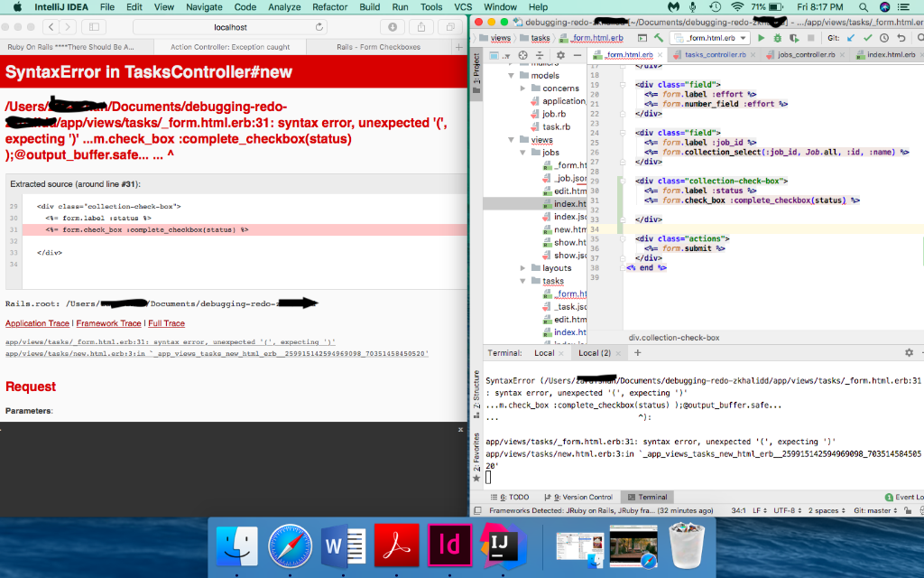Image resolution: width=924 pixels, height=578 pixels.
Task: Select the Local terminal tab
Action: [544, 353]
